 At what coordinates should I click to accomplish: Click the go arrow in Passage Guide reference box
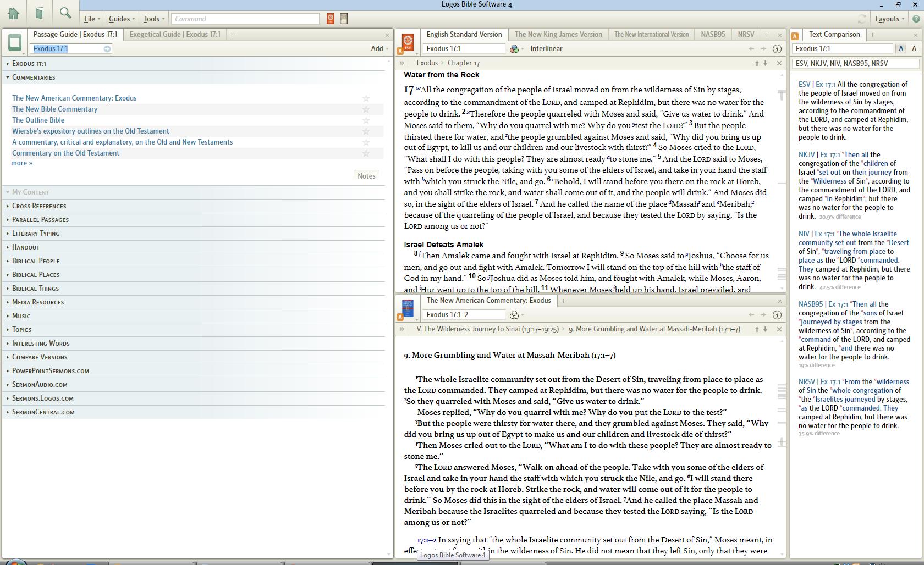(x=107, y=49)
